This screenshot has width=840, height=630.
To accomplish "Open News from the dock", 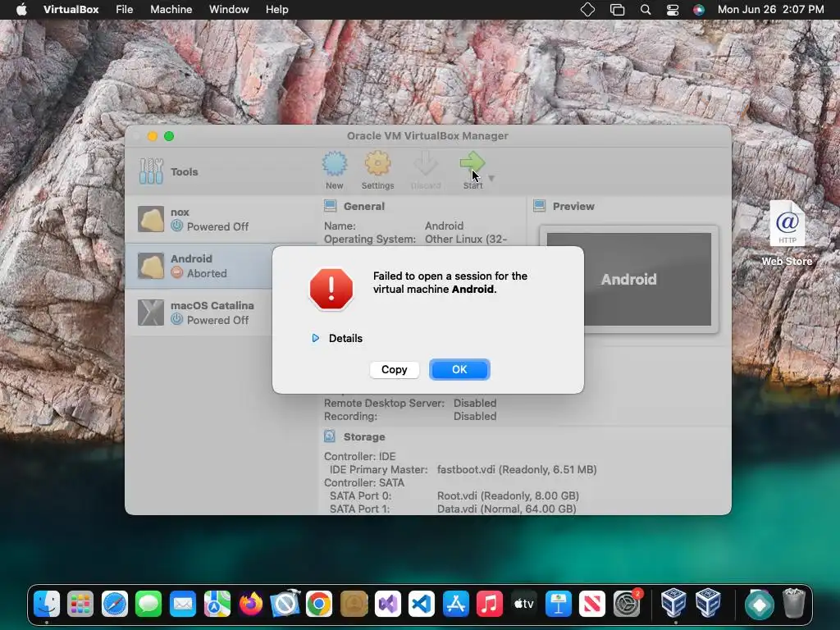I will (592, 605).
